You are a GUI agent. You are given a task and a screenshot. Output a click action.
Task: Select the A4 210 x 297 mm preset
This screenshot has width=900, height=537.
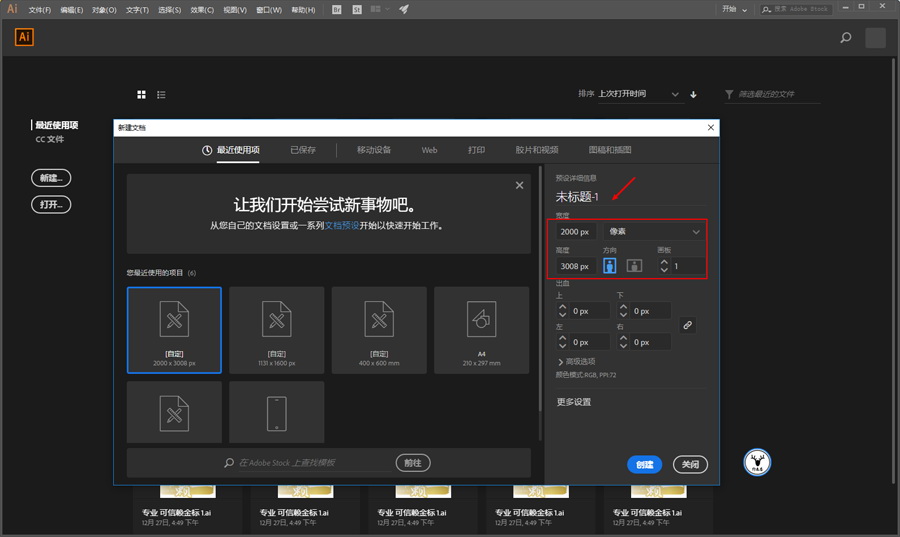[481, 330]
